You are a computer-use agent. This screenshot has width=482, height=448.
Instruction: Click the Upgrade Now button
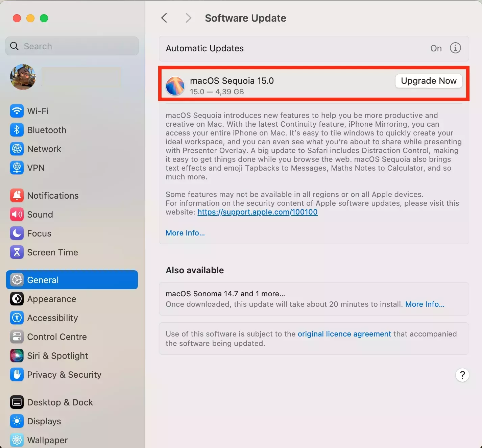tap(429, 81)
